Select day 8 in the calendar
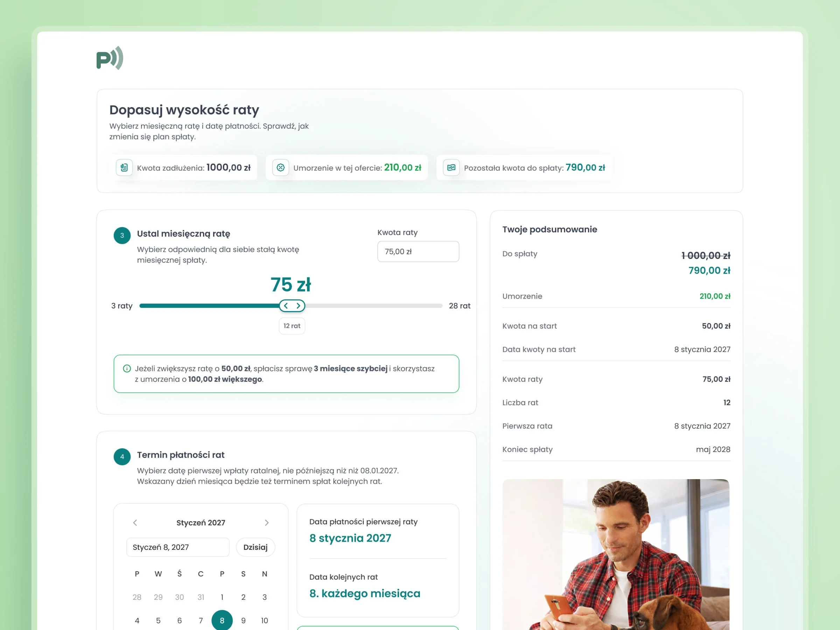Viewport: 840px width, 630px height. click(x=222, y=621)
